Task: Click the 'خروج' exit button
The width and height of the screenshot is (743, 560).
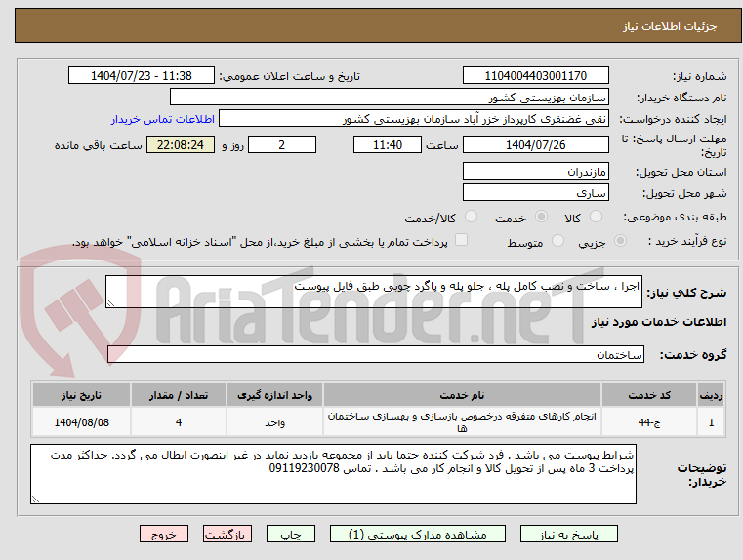Action: [x=163, y=534]
